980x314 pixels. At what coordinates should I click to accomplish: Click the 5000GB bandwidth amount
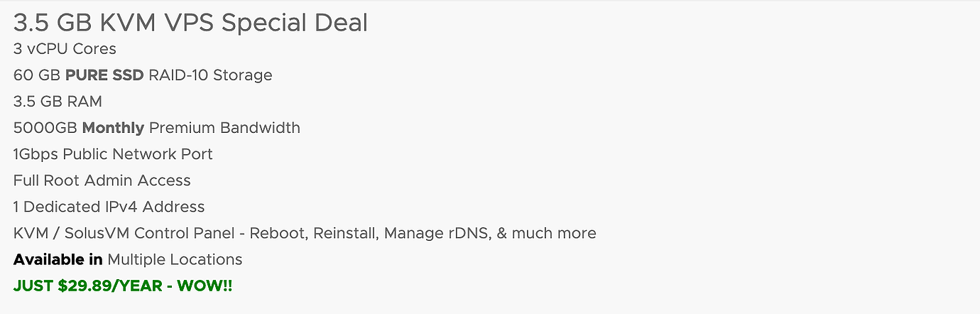pyautogui.click(x=45, y=128)
